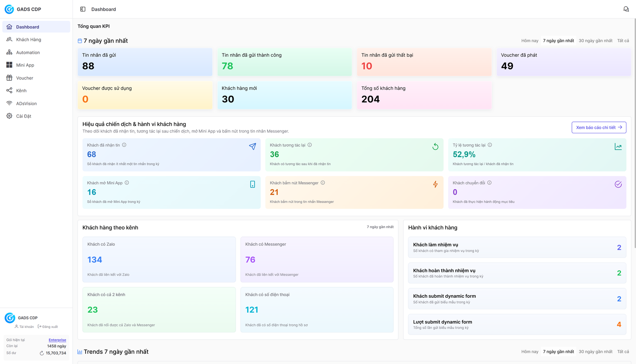This screenshot has height=364, width=636.
Task: Click the Automation workflow icon
Action: point(9,53)
